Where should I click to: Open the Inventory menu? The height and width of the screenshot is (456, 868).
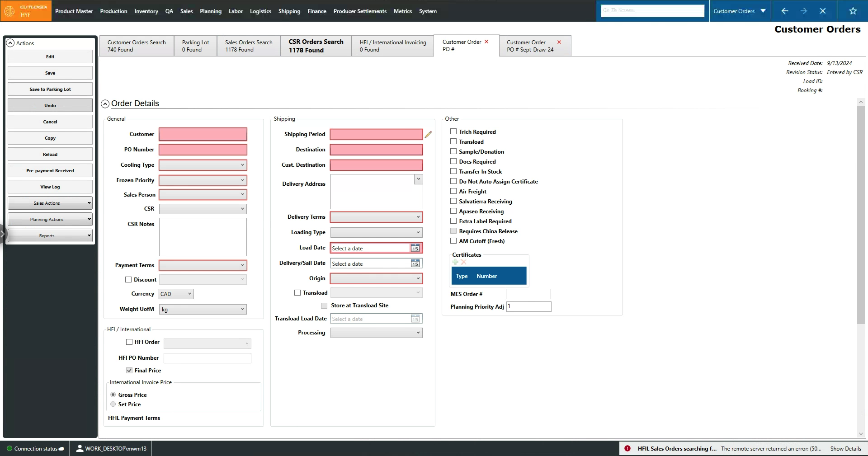[146, 11]
